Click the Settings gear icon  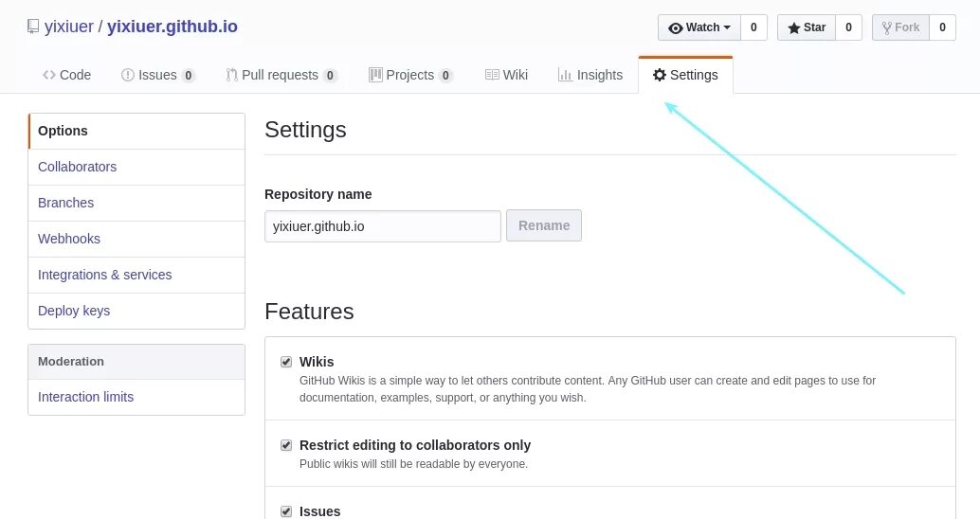[660, 75]
